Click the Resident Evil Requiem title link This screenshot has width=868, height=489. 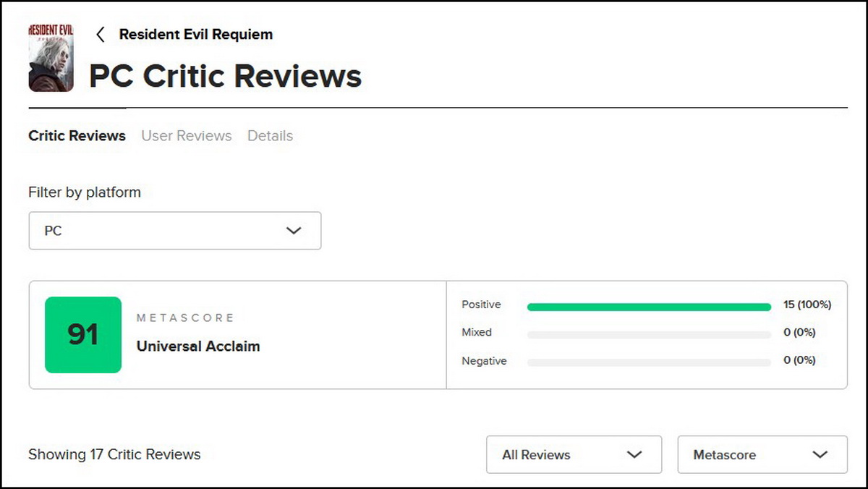click(196, 34)
